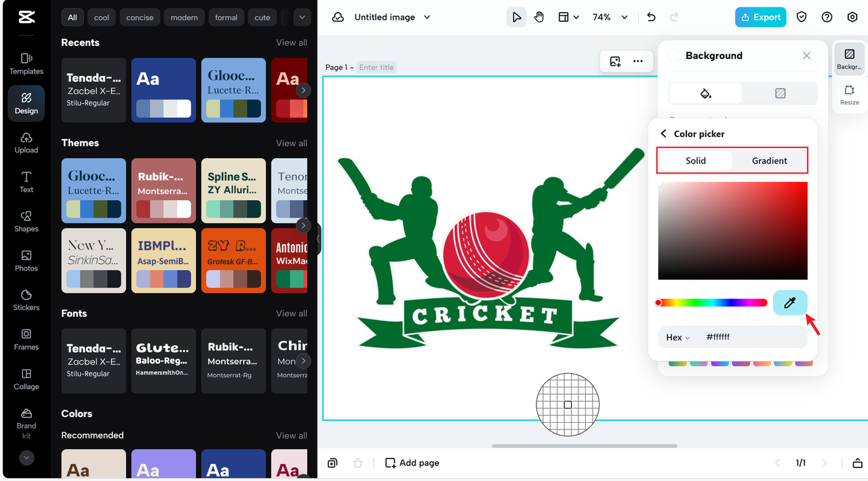Open the Stickers panel
Viewport: 868px width, 481px height.
click(26, 301)
